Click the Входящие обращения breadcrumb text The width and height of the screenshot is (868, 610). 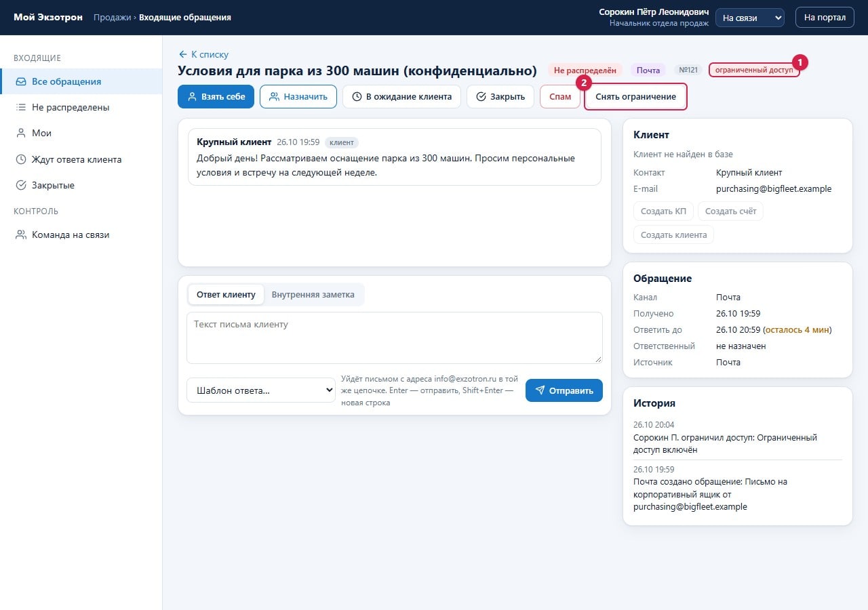tap(185, 18)
